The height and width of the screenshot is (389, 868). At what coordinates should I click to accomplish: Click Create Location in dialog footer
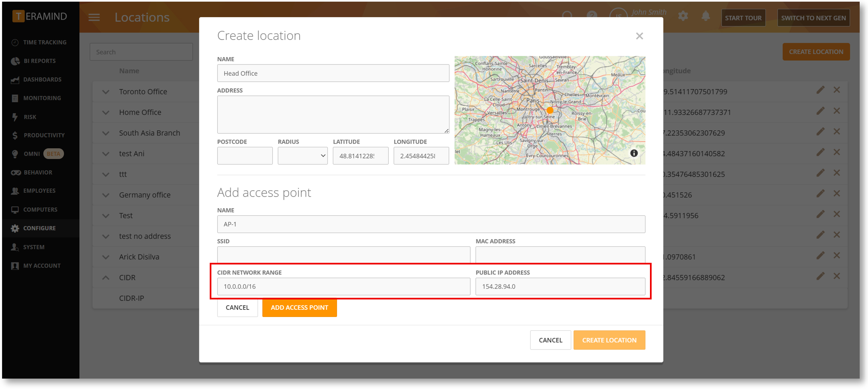[x=609, y=340]
